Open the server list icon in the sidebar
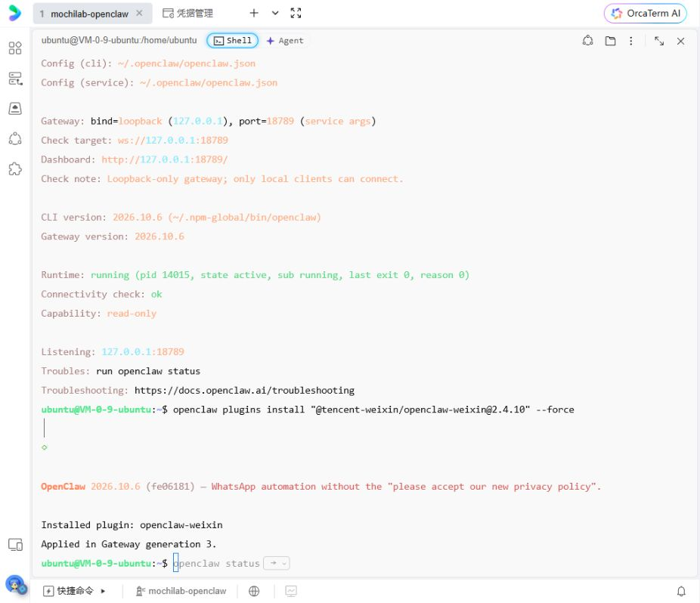The image size is (700, 603). [15, 79]
